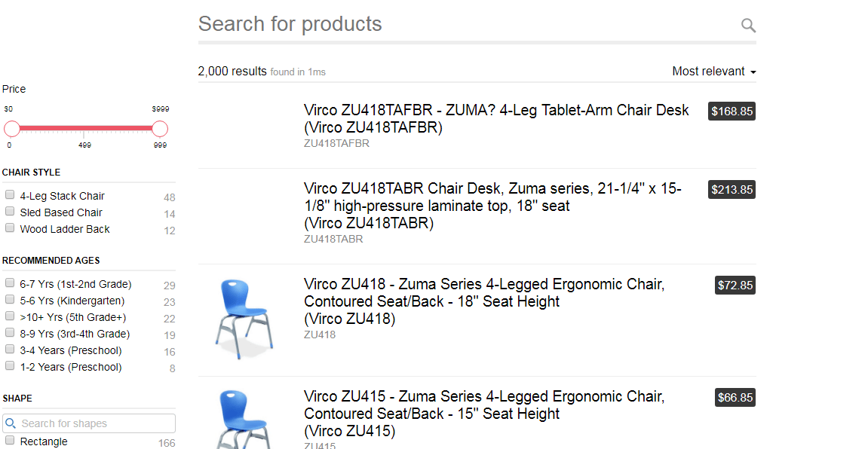Click the Virco ZU415 blue chair thumbnail
This screenshot has height=449, width=868.
pos(245,418)
